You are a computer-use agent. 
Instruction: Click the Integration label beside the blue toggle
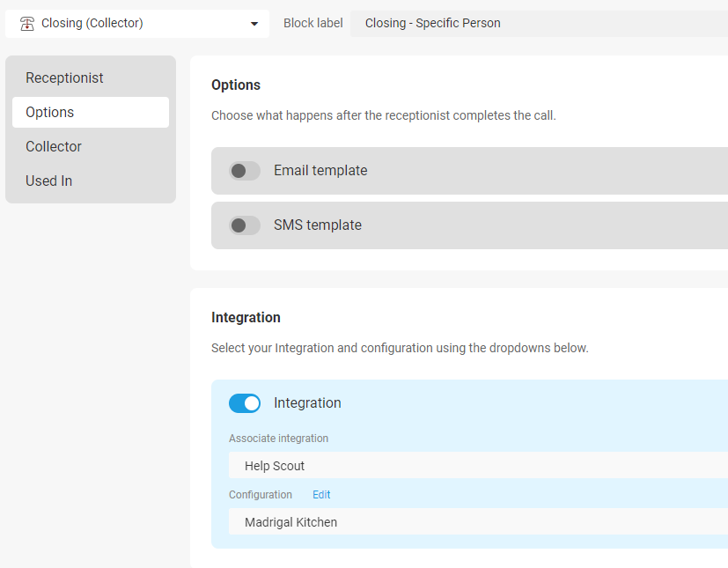307,402
